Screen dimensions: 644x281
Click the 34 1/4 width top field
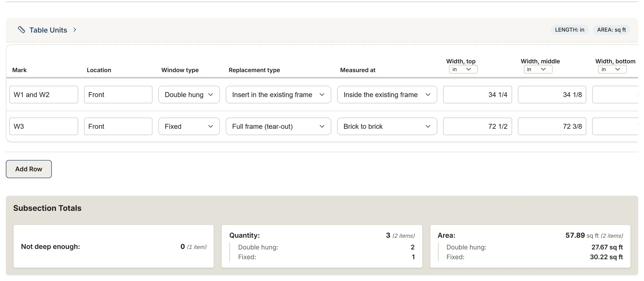point(478,95)
